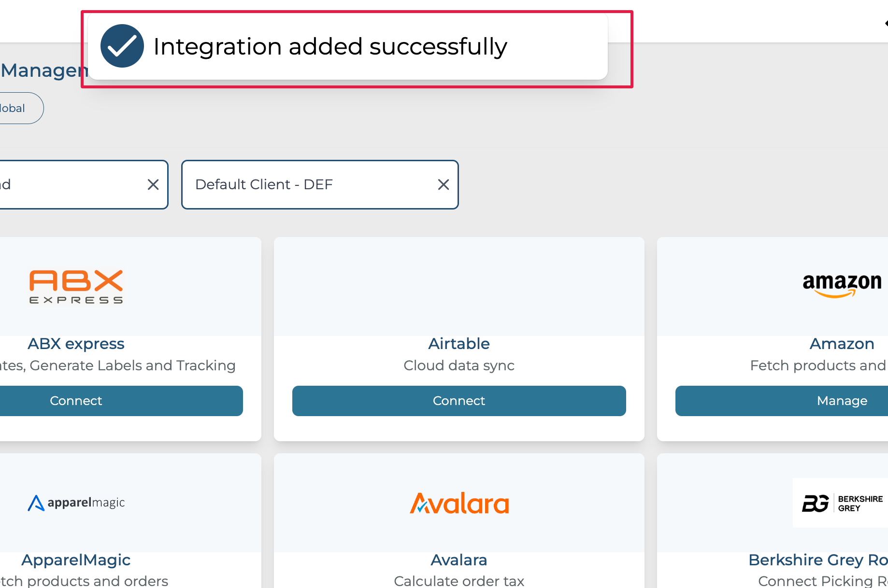The width and height of the screenshot is (888, 588).
Task: Click the success checkmark icon in the notification
Action: [122, 46]
